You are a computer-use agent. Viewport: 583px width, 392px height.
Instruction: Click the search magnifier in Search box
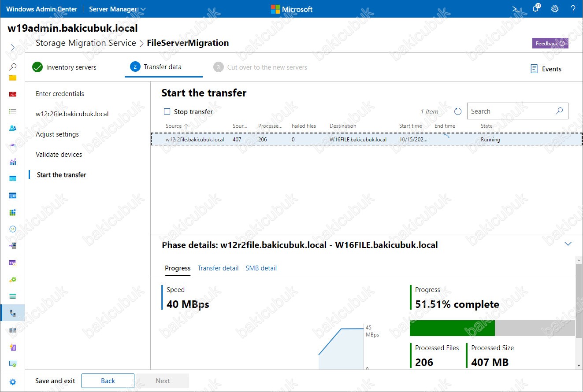(x=559, y=111)
